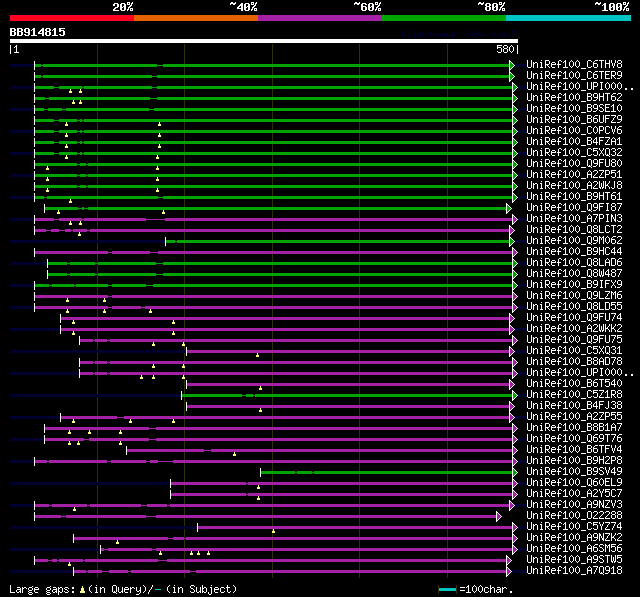Image resolution: width=640 pixels, height=597 pixels.
Task: Click hit name UniRef100_B9SV49
Action: [x=574, y=472]
